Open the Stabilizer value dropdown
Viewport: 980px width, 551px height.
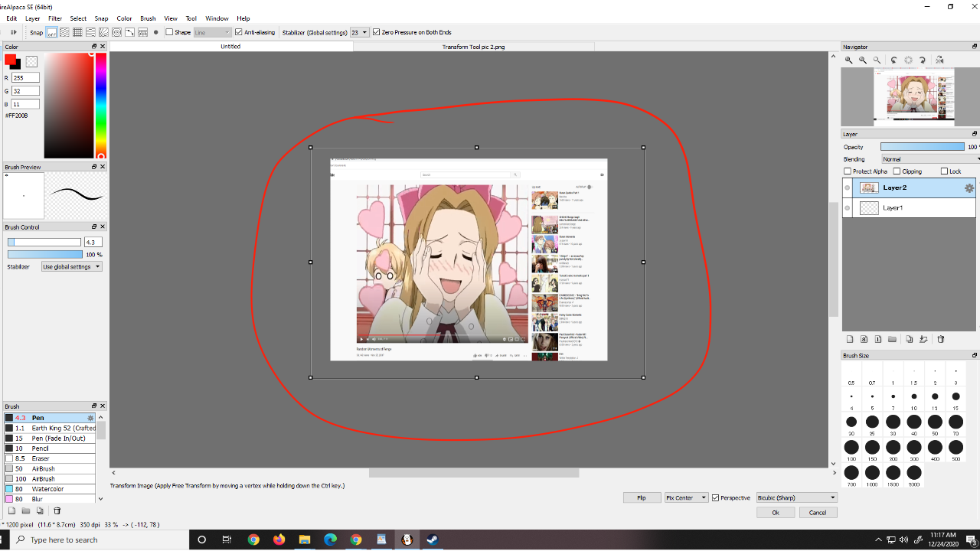point(359,32)
